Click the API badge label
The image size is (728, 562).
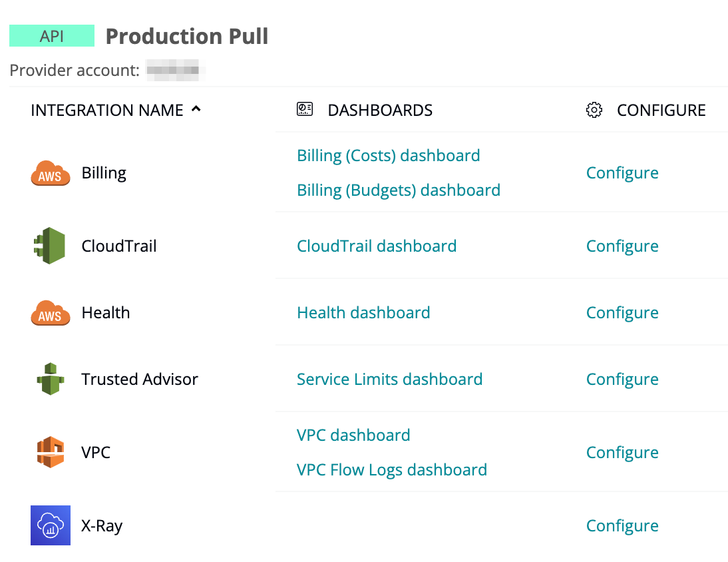(52, 36)
